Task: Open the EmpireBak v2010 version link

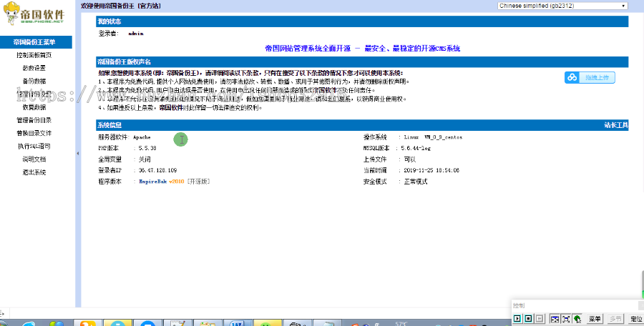Action: (162, 182)
